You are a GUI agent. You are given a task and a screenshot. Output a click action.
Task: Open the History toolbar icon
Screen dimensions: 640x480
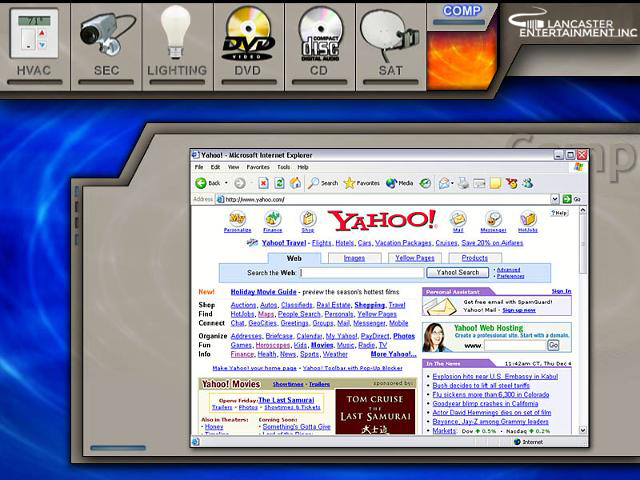[x=425, y=183]
